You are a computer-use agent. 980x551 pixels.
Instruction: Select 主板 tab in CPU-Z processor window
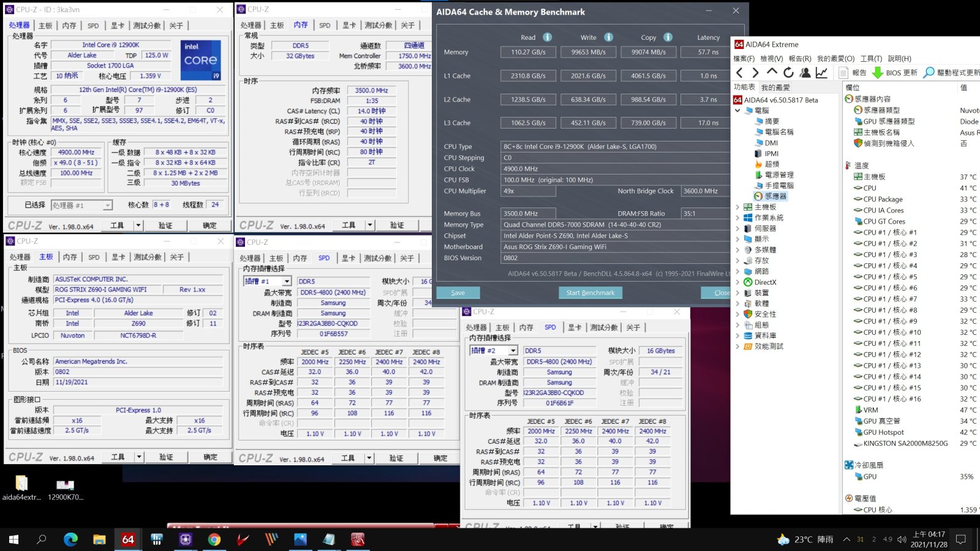[45, 26]
